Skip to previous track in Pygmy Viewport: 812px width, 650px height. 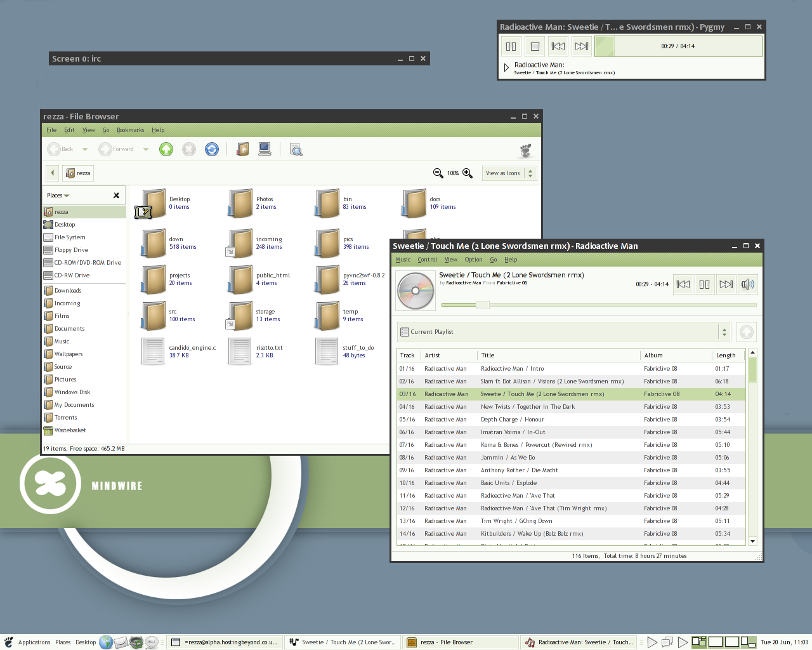click(x=558, y=46)
